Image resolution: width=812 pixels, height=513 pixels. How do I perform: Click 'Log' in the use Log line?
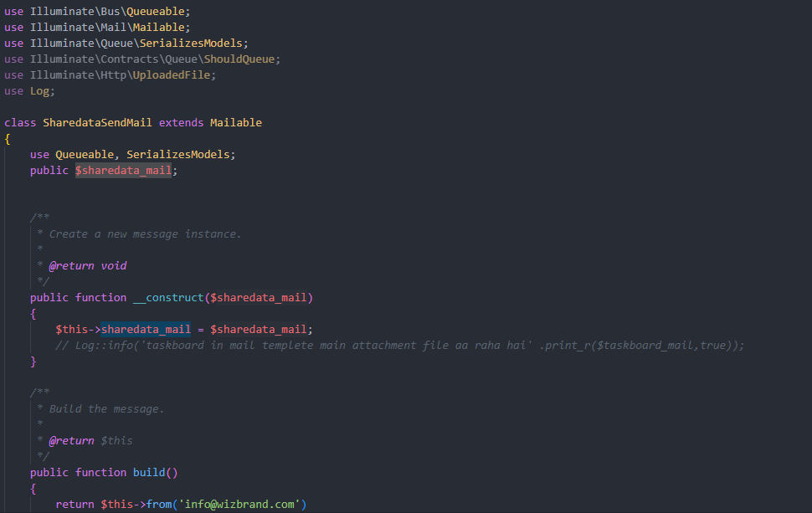(x=39, y=91)
